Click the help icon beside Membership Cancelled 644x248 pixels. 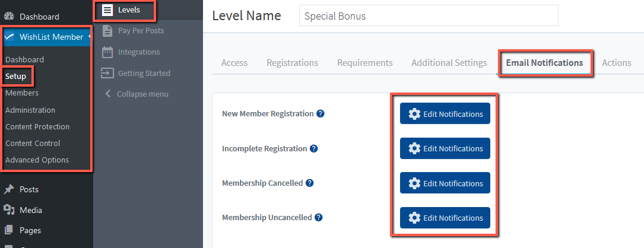310,183
